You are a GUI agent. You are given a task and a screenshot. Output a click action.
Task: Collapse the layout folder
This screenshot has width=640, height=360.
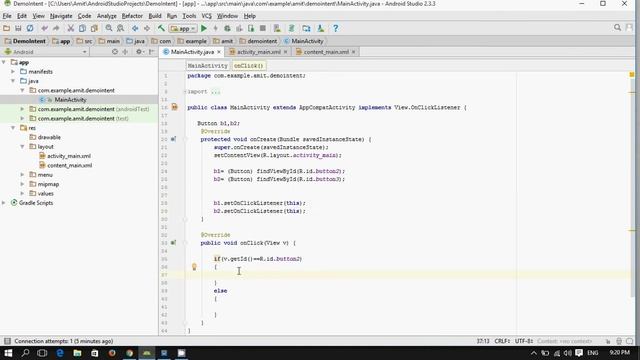coord(22,147)
